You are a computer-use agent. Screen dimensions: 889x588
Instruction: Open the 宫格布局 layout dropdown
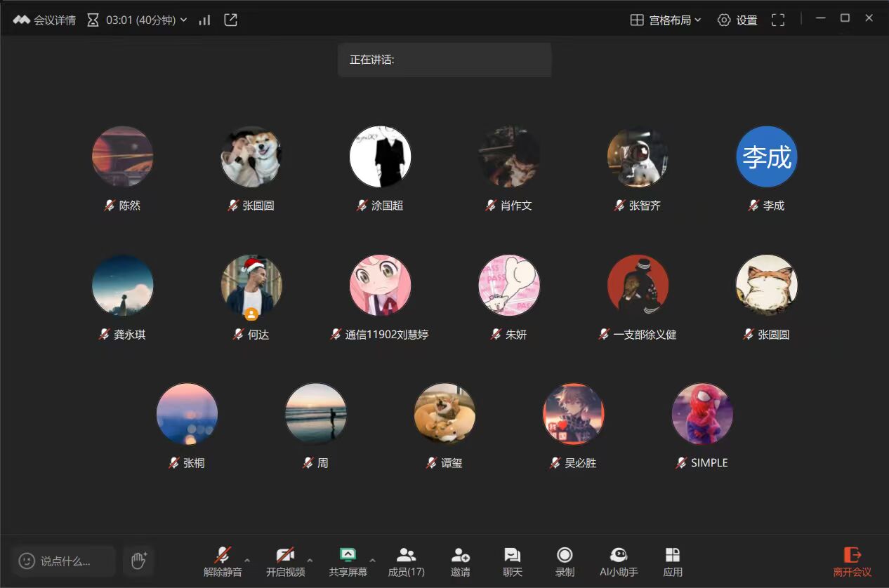(666, 20)
